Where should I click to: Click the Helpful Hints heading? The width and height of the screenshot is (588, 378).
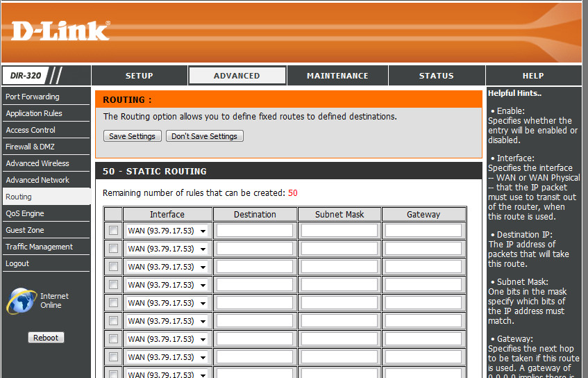pyautogui.click(x=514, y=94)
